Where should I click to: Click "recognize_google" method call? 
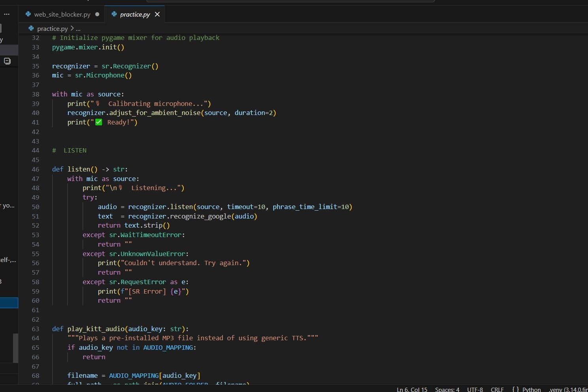pos(201,216)
